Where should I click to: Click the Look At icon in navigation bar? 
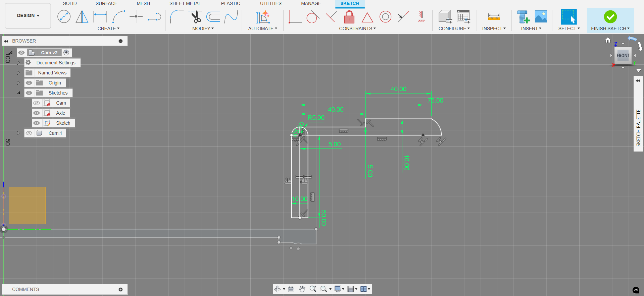point(291,289)
